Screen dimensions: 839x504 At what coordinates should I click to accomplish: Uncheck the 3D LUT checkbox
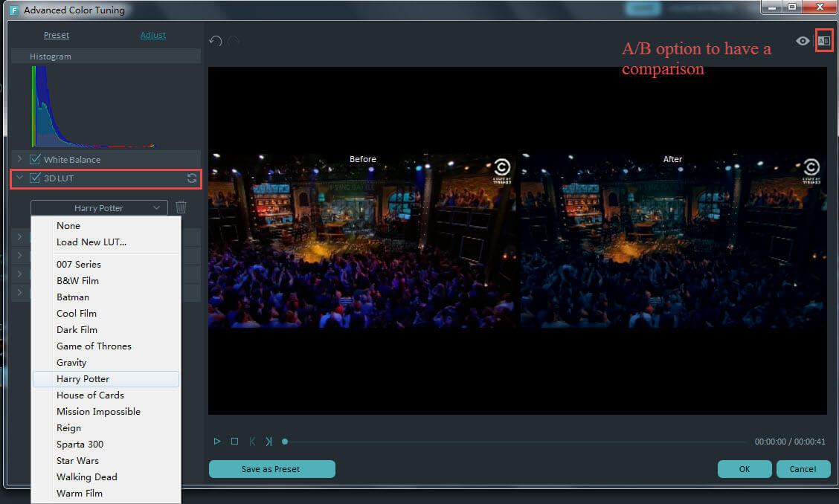[34, 178]
